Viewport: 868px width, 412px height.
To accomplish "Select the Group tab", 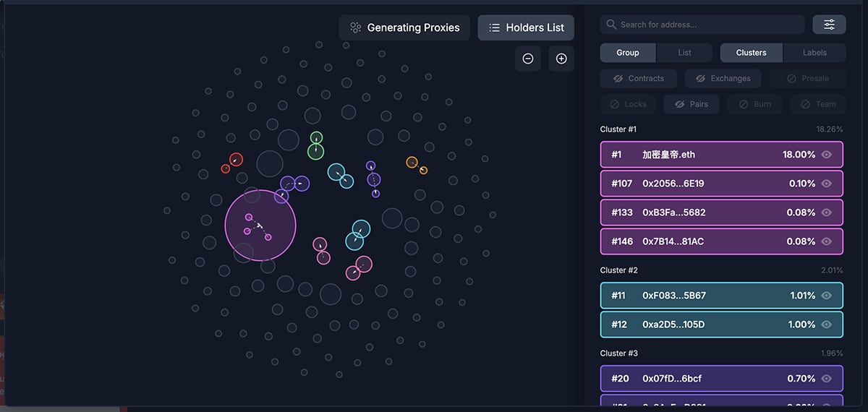I will pyautogui.click(x=628, y=53).
